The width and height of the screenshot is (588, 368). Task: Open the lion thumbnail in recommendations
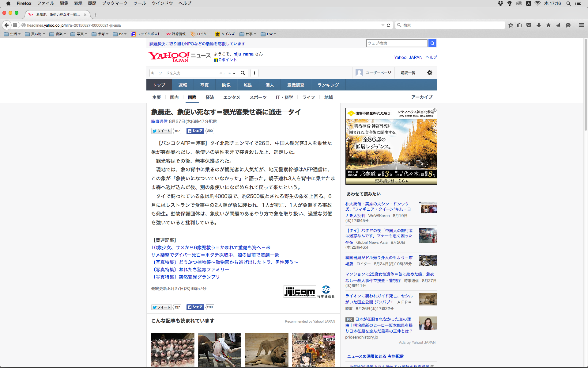[x=267, y=350]
